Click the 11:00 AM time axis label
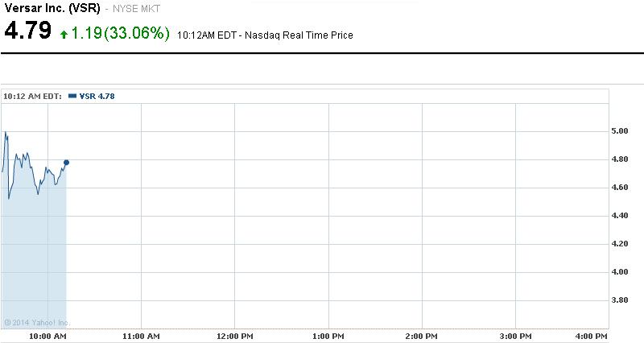Screen dimensions: 644x343 (141, 335)
